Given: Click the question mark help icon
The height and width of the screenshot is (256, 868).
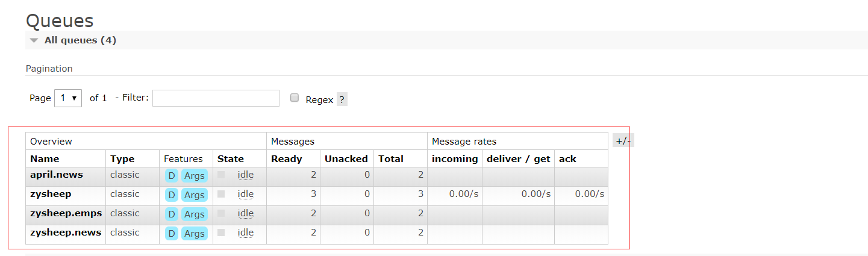Looking at the screenshot, I should [342, 100].
